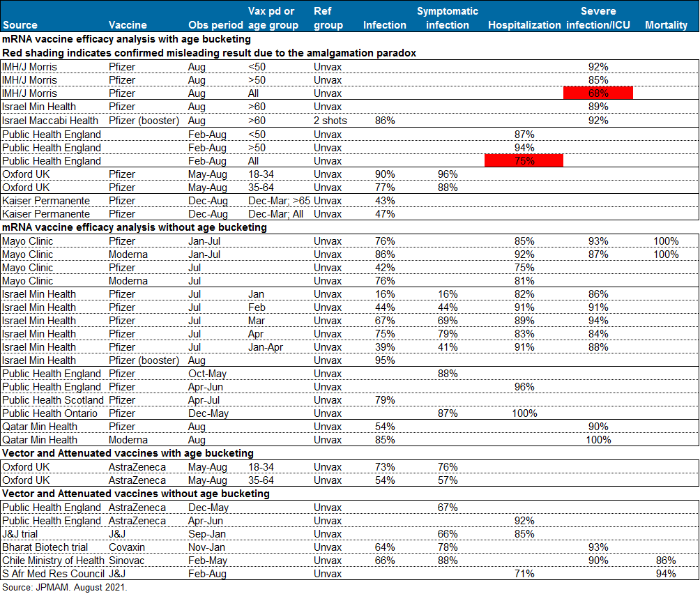Click the 'Covaxin' vaccine cell
Screen dimensions: 700x594
[127, 547]
